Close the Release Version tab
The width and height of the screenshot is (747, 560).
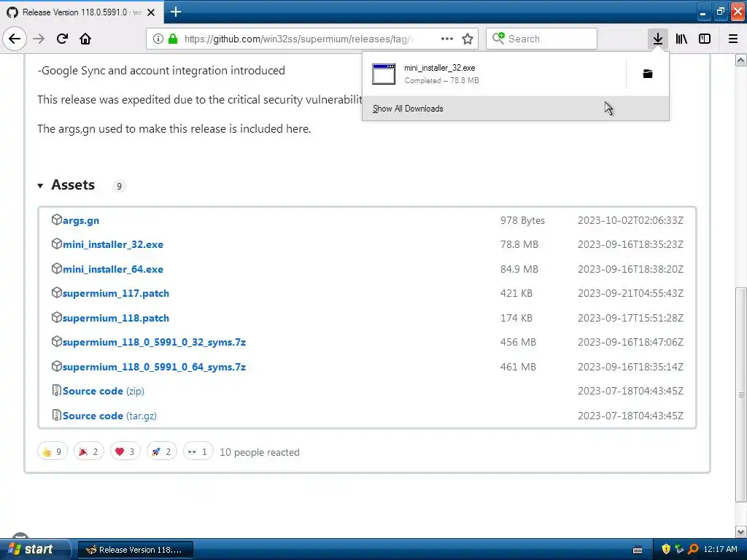point(151,12)
